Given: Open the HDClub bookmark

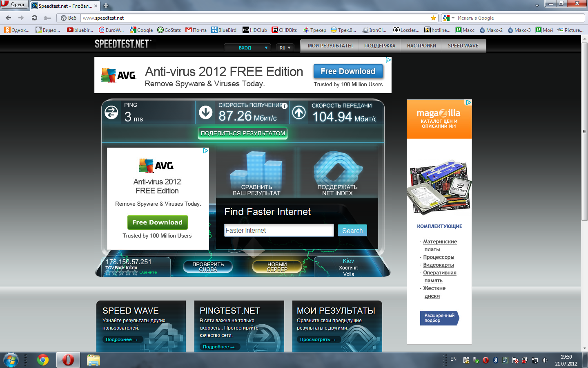Looking at the screenshot, I should click(255, 30).
